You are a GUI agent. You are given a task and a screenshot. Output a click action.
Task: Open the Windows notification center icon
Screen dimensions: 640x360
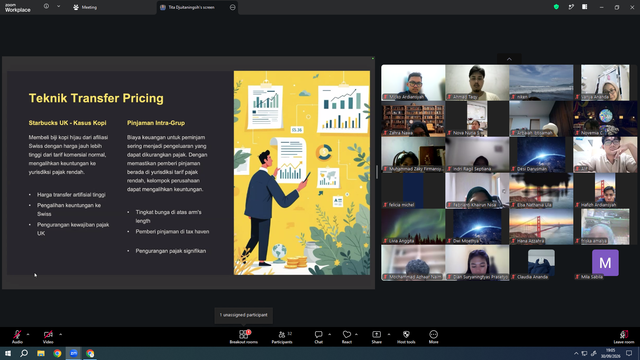click(x=629, y=353)
